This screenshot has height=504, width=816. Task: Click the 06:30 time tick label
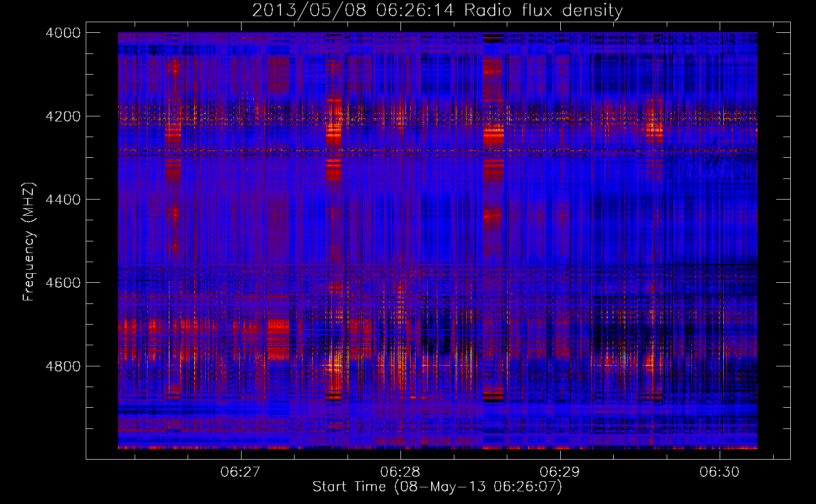[x=719, y=472]
